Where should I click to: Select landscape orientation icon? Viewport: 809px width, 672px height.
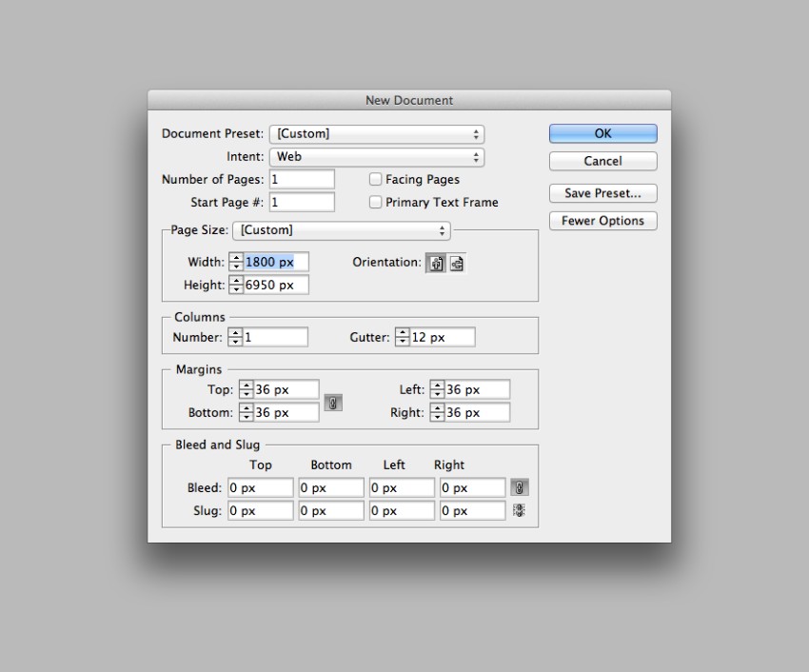(x=457, y=264)
